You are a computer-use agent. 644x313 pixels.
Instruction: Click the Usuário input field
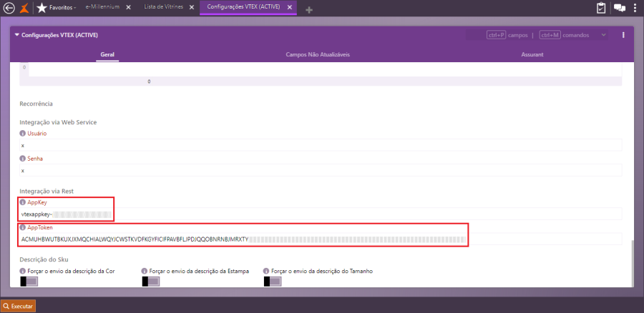point(321,145)
